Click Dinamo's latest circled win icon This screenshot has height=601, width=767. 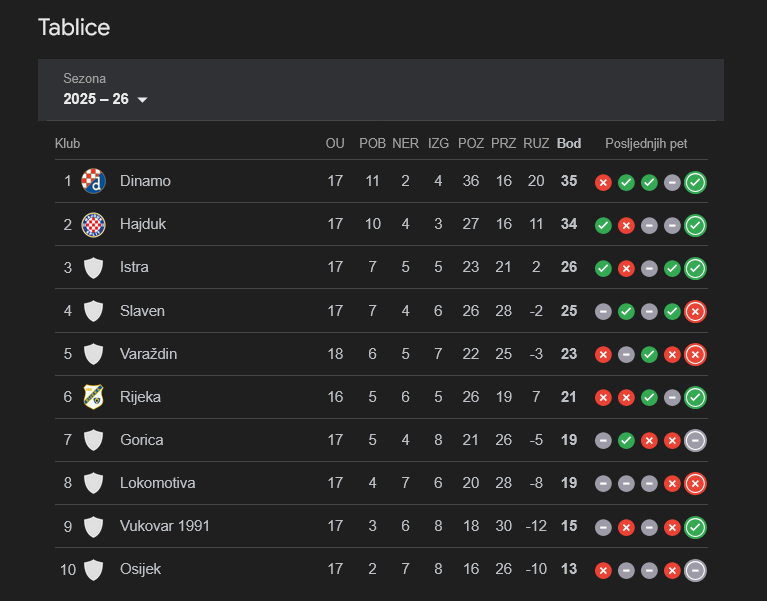click(x=696, y=182)
